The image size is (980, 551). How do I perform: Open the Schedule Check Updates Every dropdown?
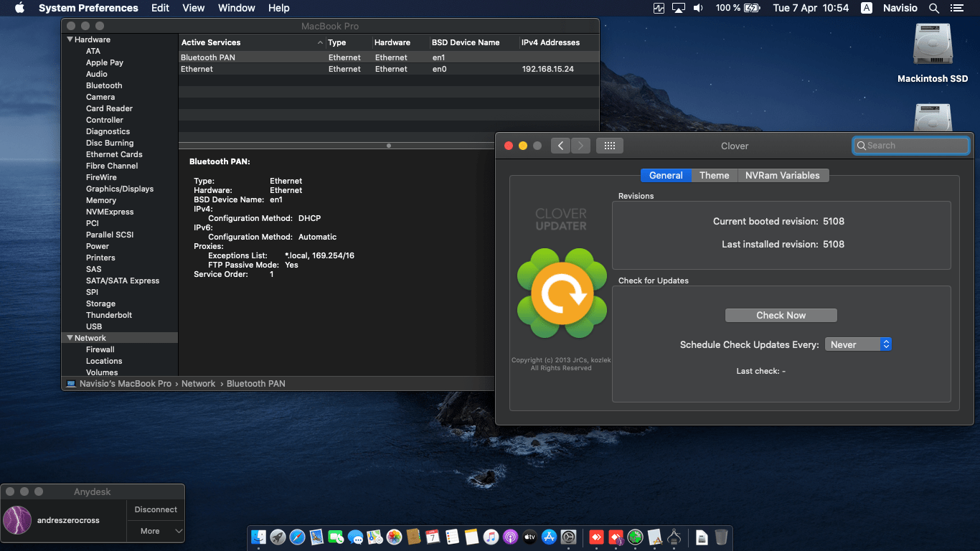coord(858,344)
